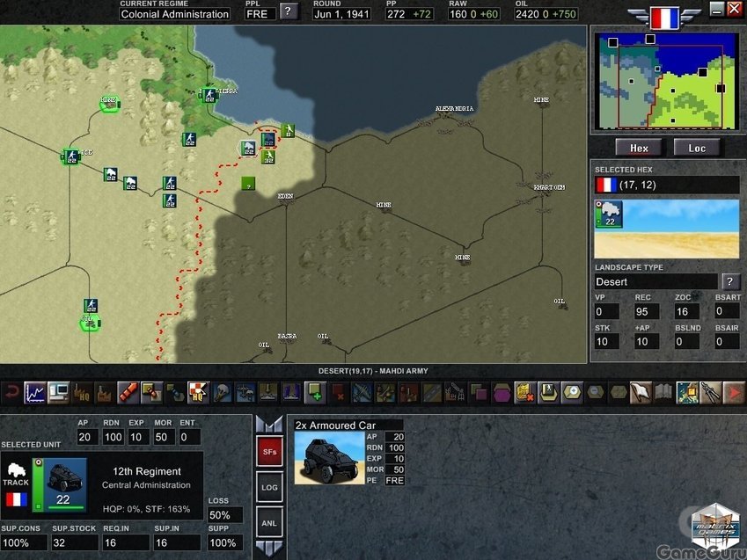Click the LOSS 50% value
The height and width of the screenshot is (560, 747).
(x=225, y=515)
